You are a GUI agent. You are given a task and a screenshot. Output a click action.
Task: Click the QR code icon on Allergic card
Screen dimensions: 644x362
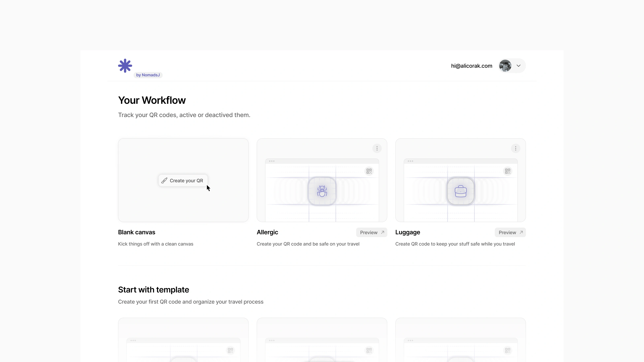point(369,171)
